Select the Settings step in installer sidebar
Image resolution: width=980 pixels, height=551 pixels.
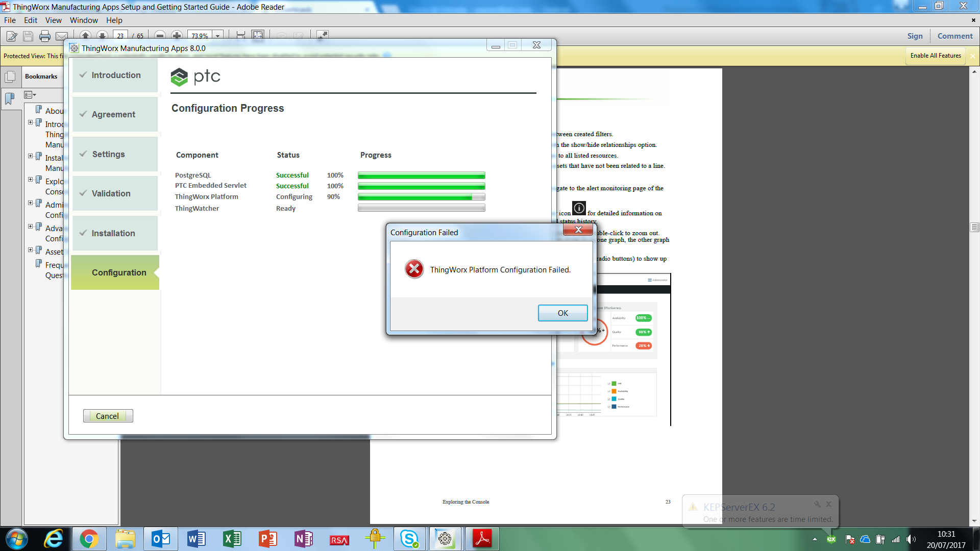pos(115,154)
